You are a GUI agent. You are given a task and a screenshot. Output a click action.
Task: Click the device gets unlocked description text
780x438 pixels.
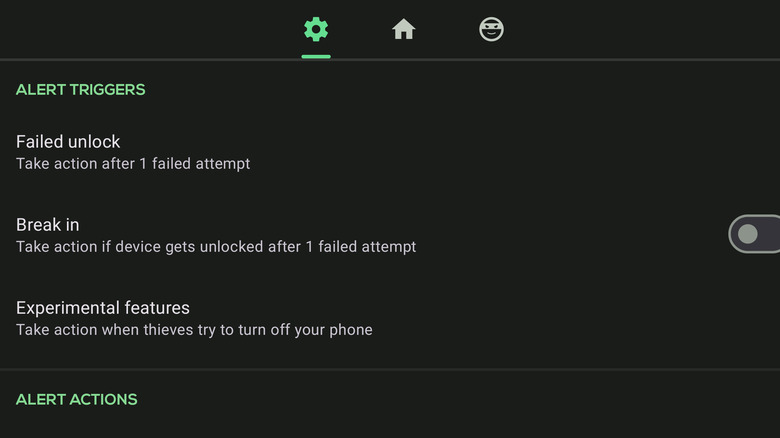click(x=216, y=247)
